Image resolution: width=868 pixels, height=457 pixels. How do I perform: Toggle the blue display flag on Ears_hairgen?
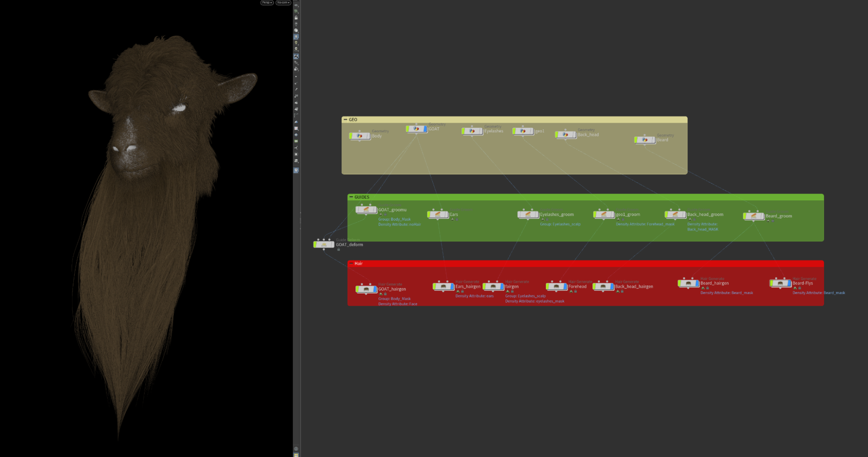tap(452, 287)
